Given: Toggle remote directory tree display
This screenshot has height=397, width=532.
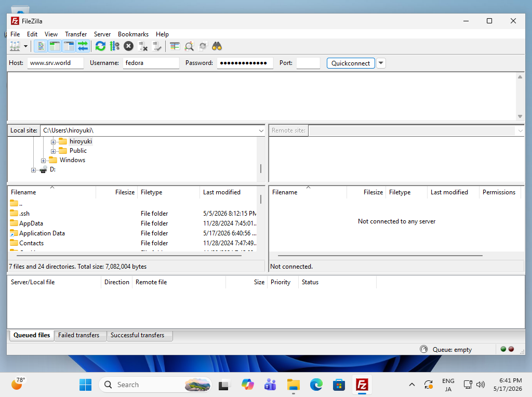Looking at the screenshot, I should [69, 46].
